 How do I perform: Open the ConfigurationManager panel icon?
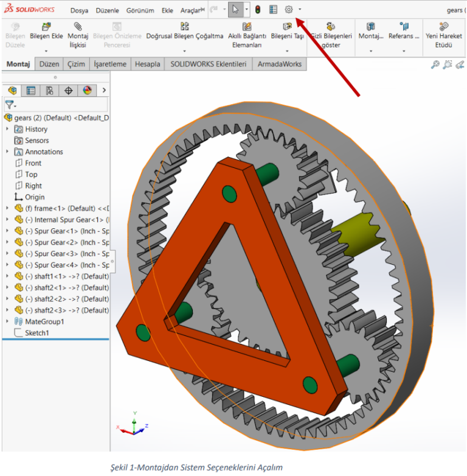coord(49,91)
